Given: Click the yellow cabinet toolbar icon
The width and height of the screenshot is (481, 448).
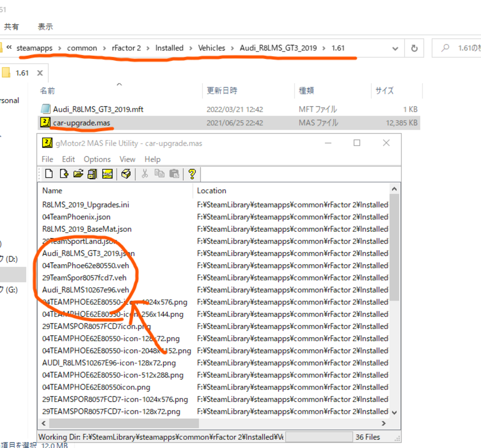Looking at the screenshot, I should tap(92, 174).
